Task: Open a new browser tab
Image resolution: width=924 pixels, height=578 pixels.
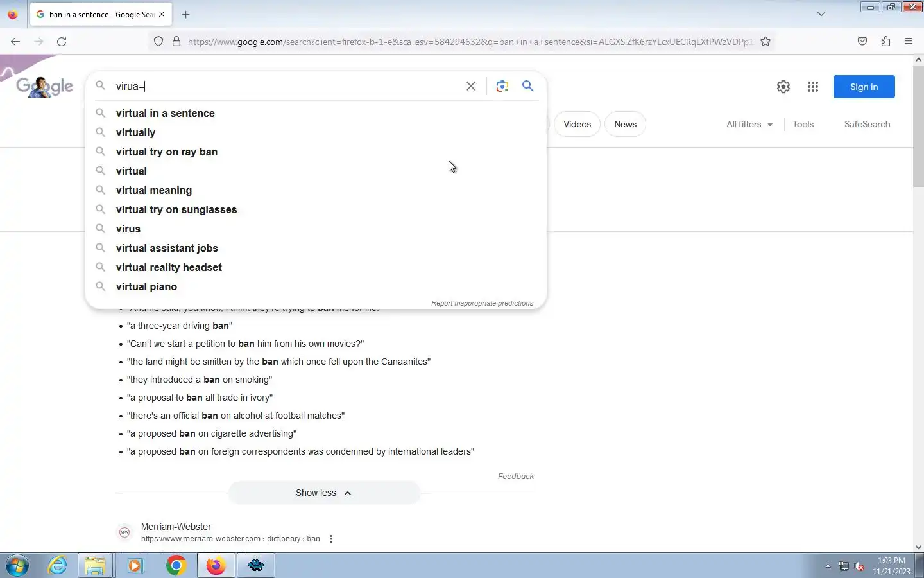Action: (186, 14)
